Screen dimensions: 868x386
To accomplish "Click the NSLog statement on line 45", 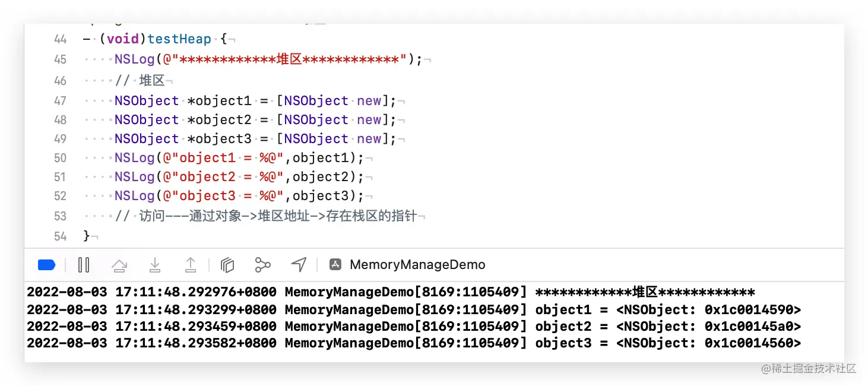I will click(x=134, y=59).
